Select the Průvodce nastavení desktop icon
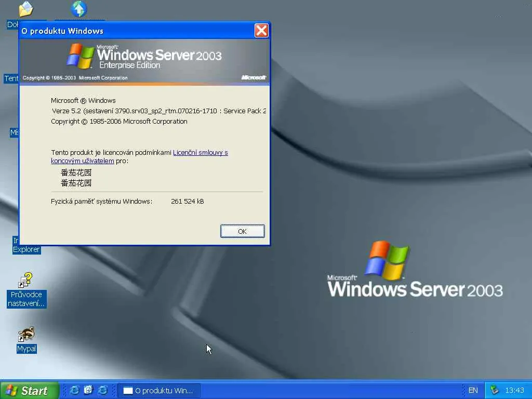The image size is (532, 399). (26, 290)
